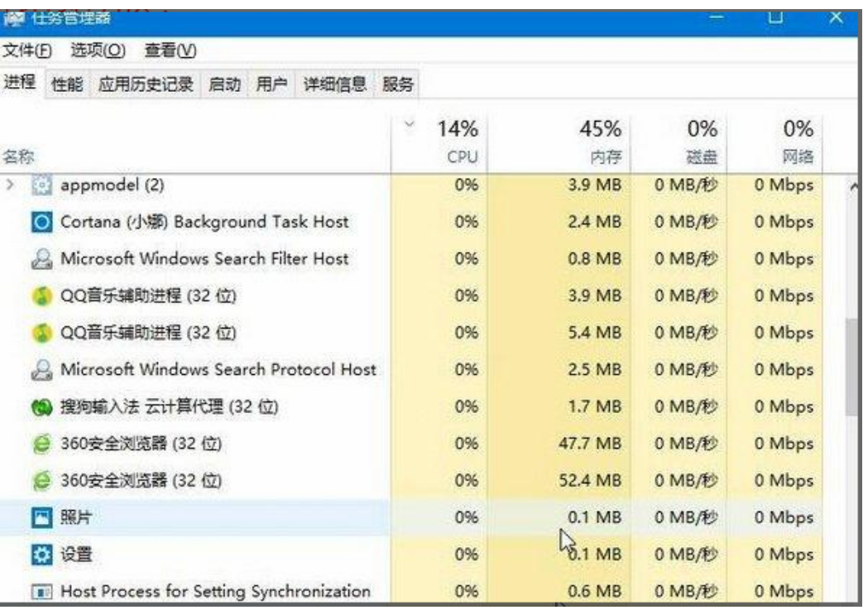This screenshot has width=868, height=610.
Task: Expand the appmodel (2) process group
Action: (x=12, y=186)
